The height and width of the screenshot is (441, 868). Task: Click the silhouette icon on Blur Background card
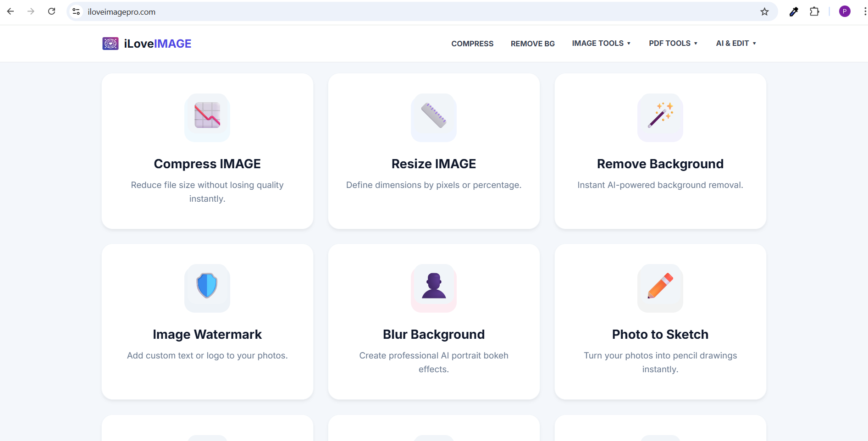[433, 288]
